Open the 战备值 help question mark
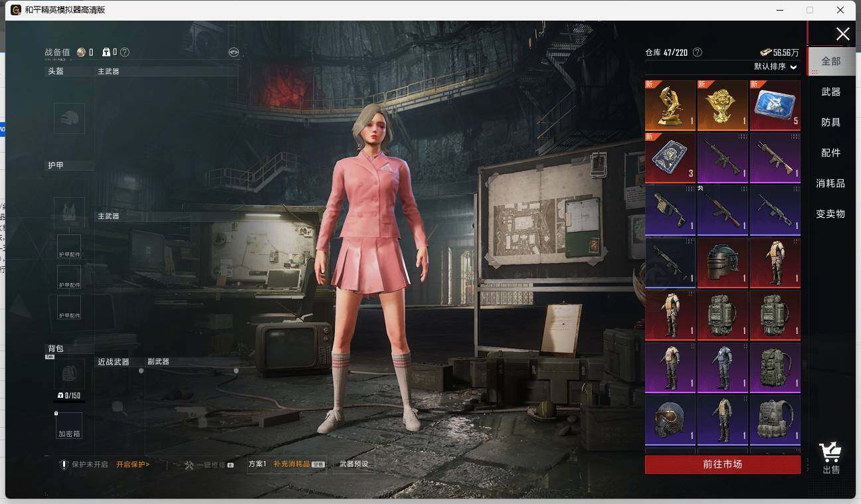 click(x=125, y=52)
